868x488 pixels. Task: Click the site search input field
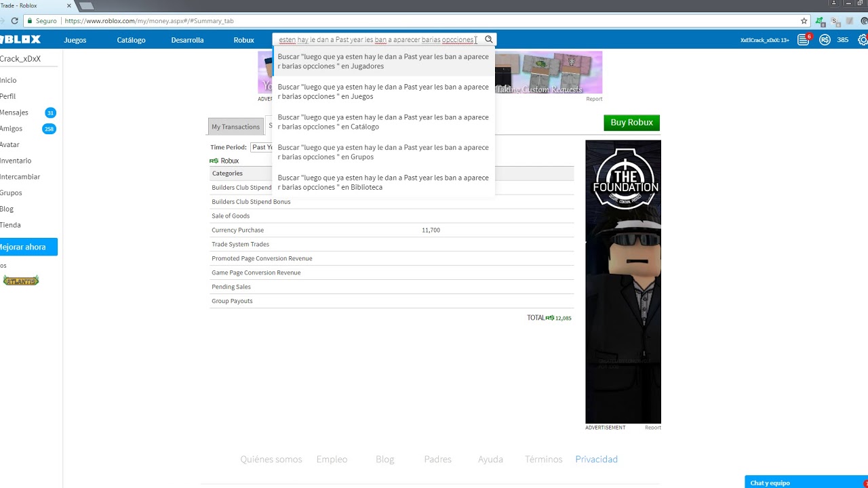(377, 40)
